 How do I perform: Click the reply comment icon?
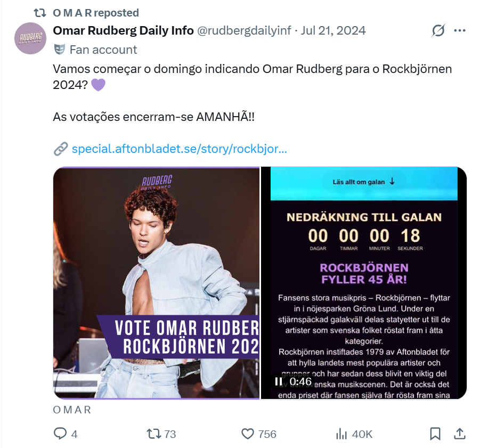pos(60,434)
